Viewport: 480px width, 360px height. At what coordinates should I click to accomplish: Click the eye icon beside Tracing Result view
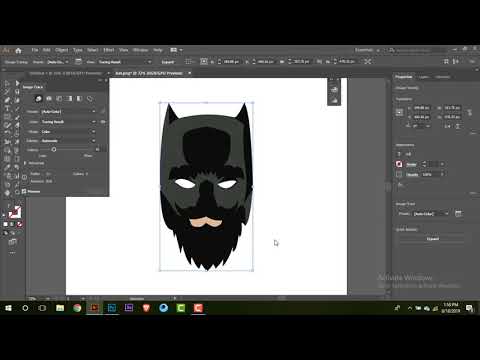coord(103,122)
